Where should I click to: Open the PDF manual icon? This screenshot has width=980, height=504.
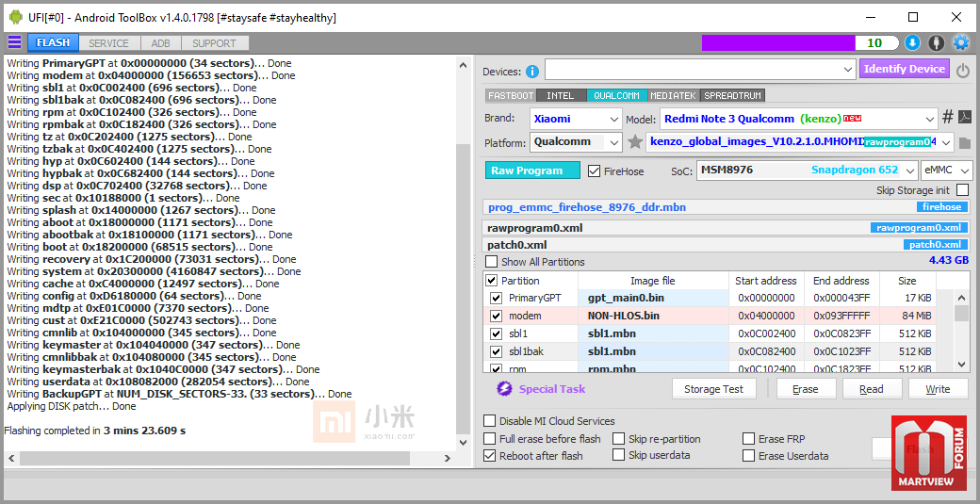click(x=965, y=118)
